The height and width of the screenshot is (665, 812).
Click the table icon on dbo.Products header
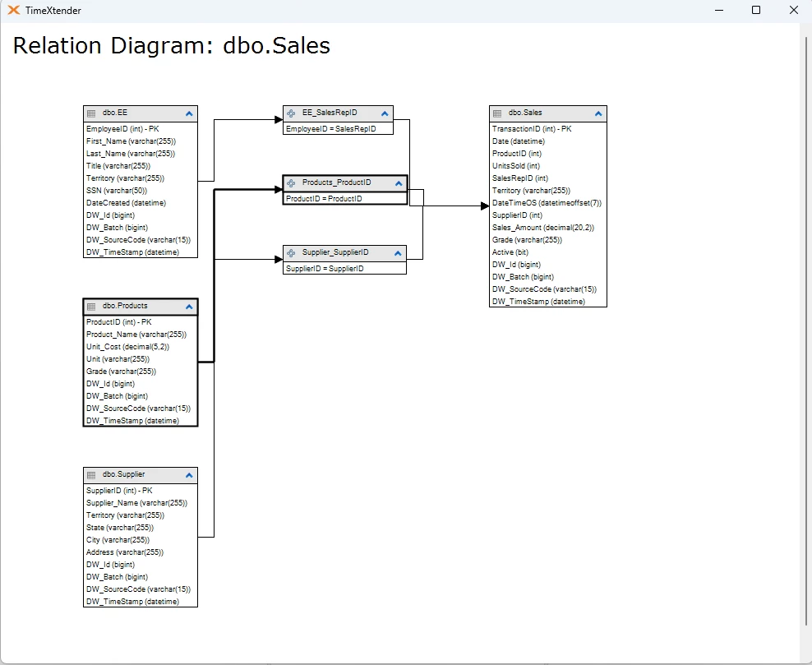(91, 307)
